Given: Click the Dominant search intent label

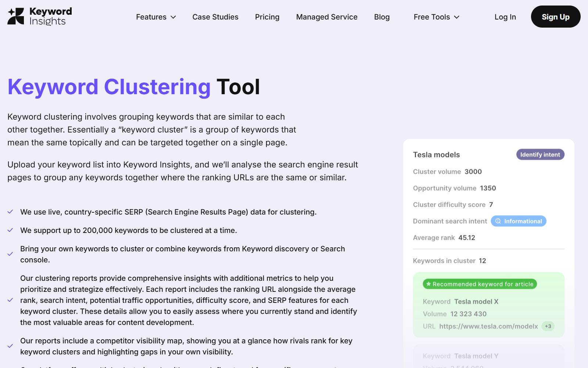Looking at the screenshot, I should click(450, 221).
